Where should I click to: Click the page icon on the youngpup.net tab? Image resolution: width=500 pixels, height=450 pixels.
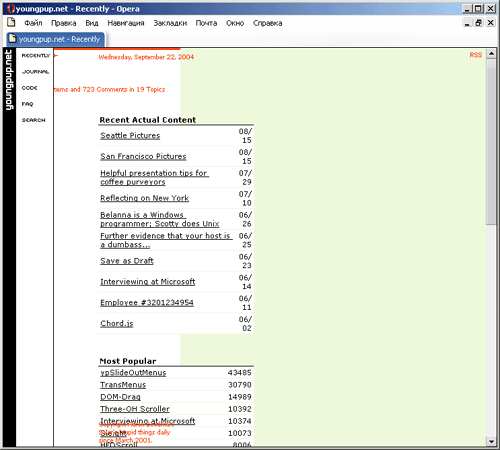pos(12,39)
